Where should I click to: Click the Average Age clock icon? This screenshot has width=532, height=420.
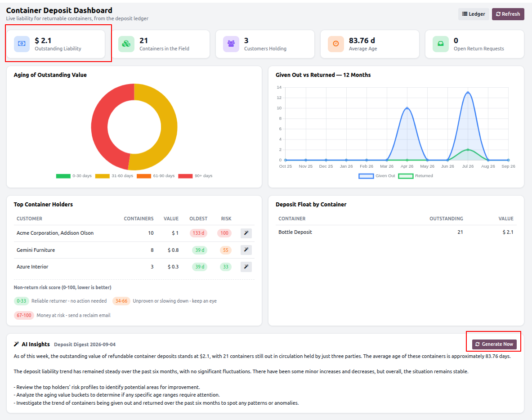[x=336, y=44]
